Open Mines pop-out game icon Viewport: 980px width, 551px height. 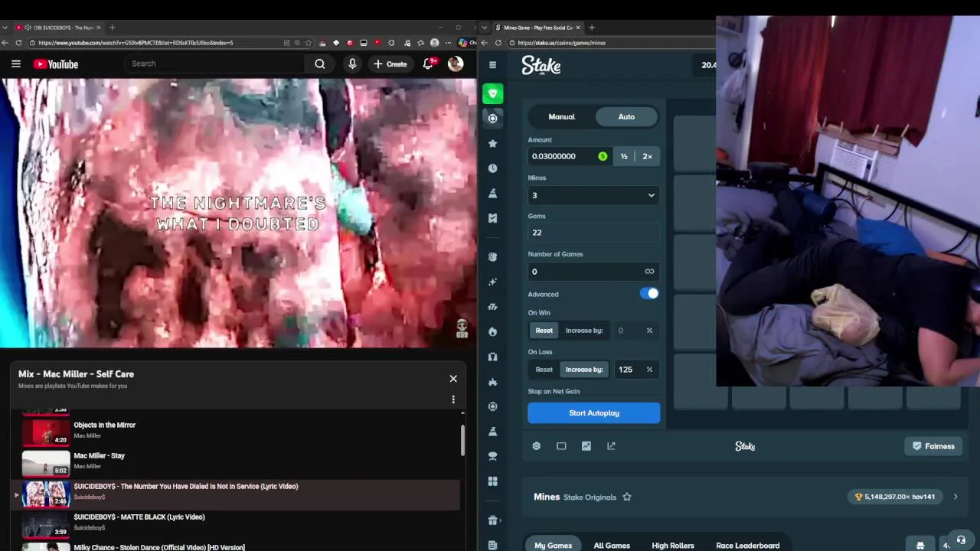click(611, 446)
